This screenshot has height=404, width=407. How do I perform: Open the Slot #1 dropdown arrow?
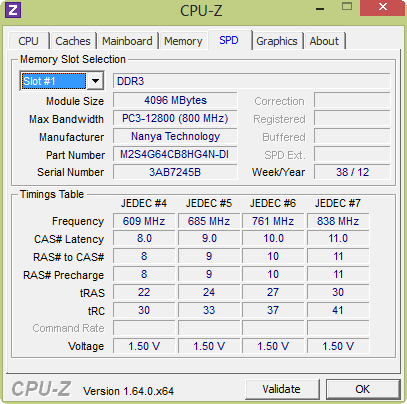(x=95, y=81)
